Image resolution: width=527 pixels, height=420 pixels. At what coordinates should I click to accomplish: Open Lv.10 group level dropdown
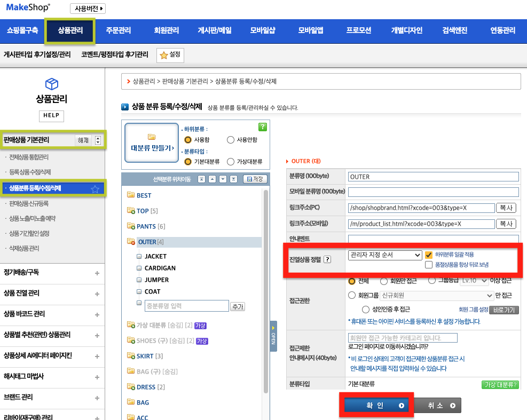[474, 281]
